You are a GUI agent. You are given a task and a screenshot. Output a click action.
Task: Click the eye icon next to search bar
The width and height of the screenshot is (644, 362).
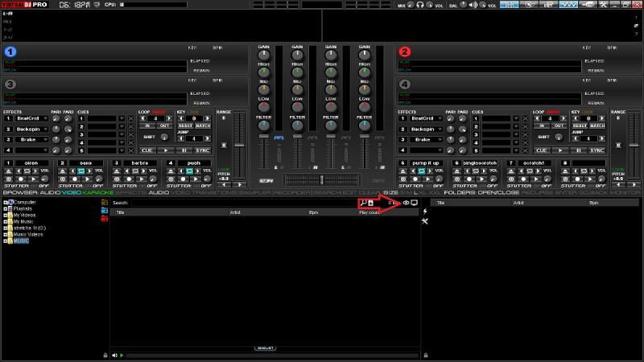coord(406,203)
